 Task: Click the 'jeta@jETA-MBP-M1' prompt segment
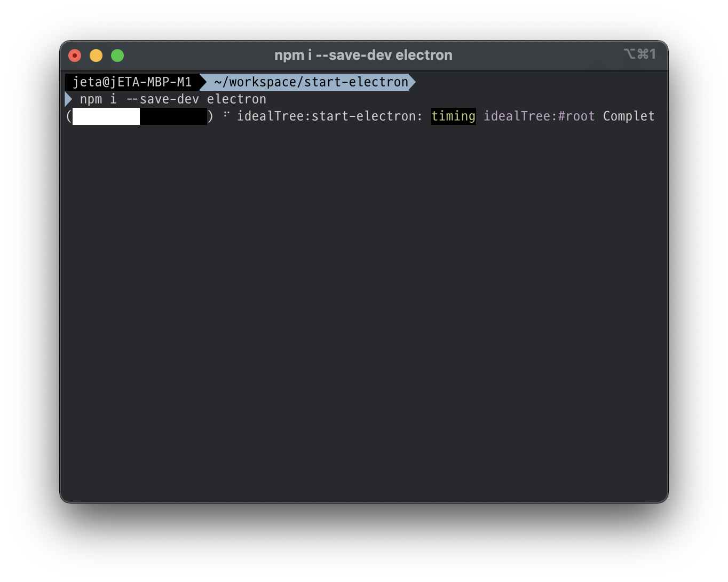coord(132,82)
